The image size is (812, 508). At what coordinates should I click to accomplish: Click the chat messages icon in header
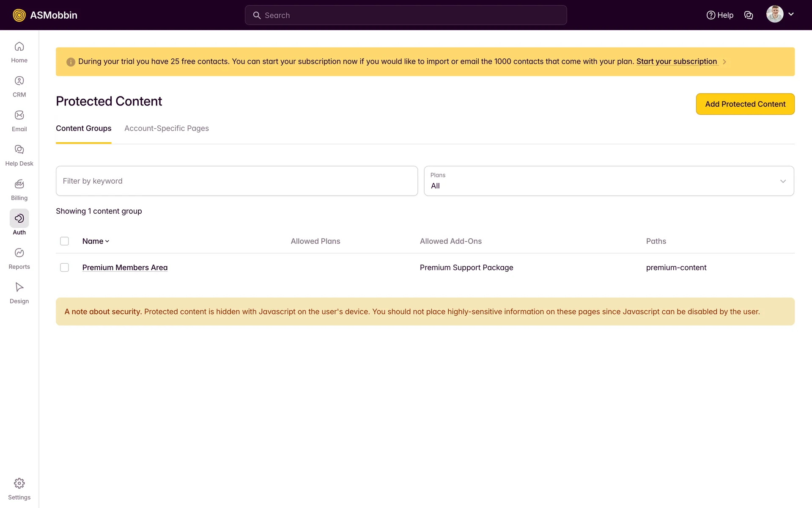(x=749, y=15)
